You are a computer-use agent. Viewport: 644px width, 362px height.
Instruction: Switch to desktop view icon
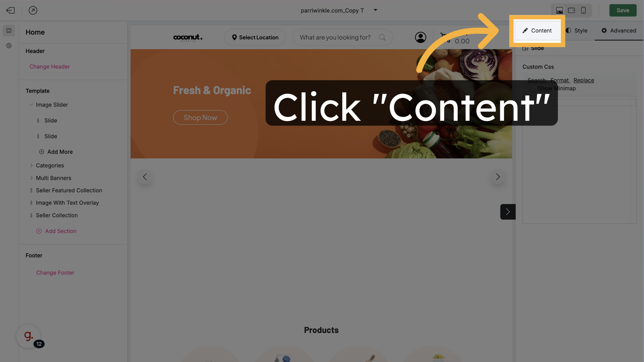[559, 10]
